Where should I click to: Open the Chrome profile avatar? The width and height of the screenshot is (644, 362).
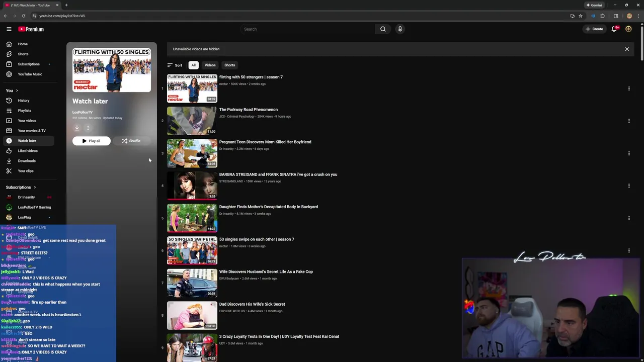[x=629, y=16]
